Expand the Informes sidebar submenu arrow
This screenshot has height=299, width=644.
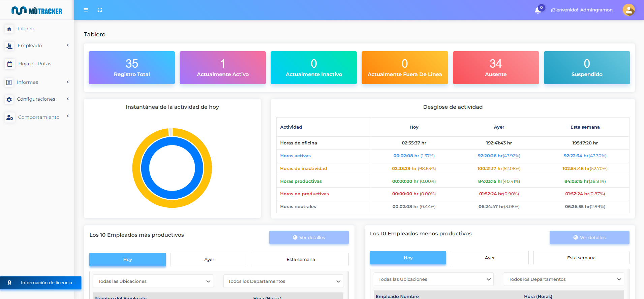point(68,82)
